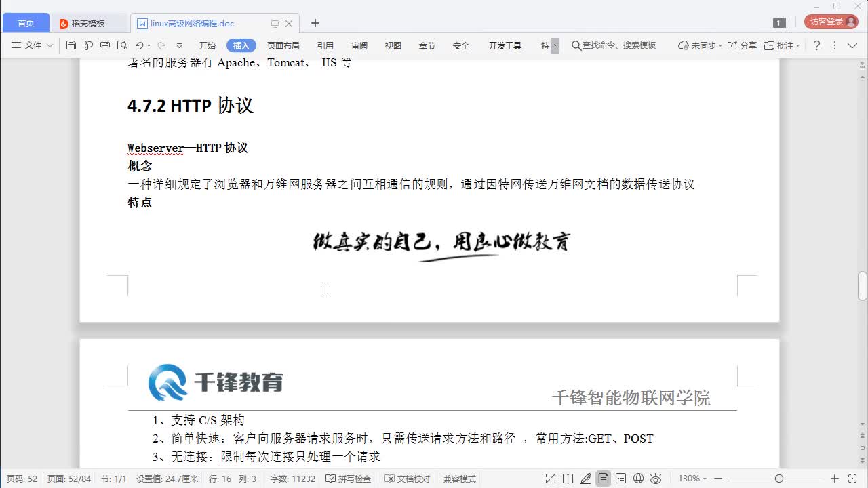Click the Save icon in the quick toolbar

[x=71, y=45]
